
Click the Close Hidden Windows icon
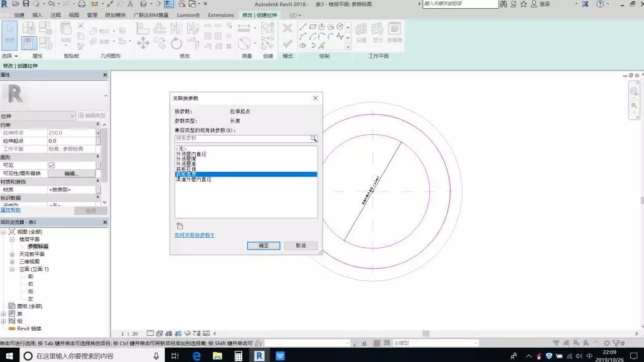click(x=182, y=4)
